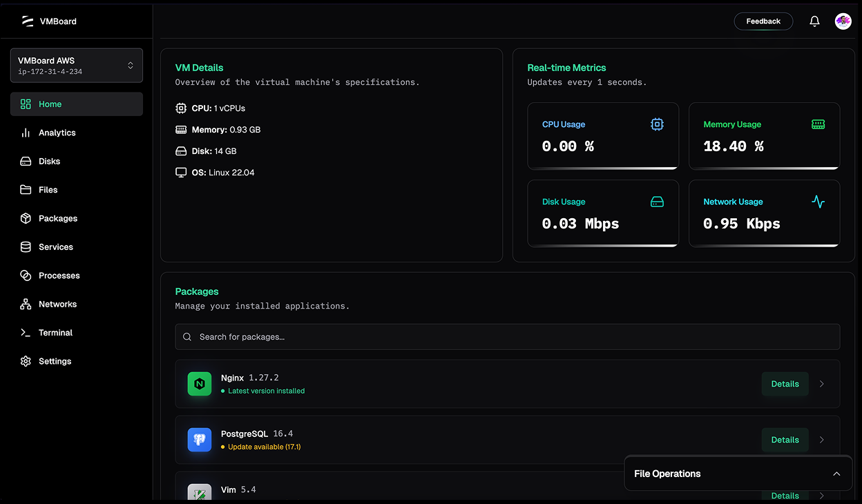Expand the PostgreSQL row chevron
Image resolution: width=862 pixels, height=504 pixels.
tap(821, 440)
